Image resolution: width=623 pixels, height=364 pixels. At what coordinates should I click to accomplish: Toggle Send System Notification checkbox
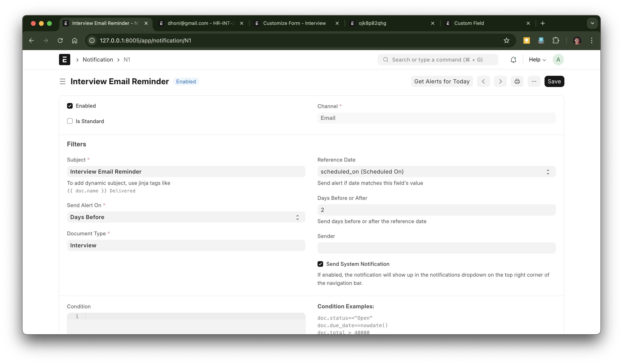[320, 264]
